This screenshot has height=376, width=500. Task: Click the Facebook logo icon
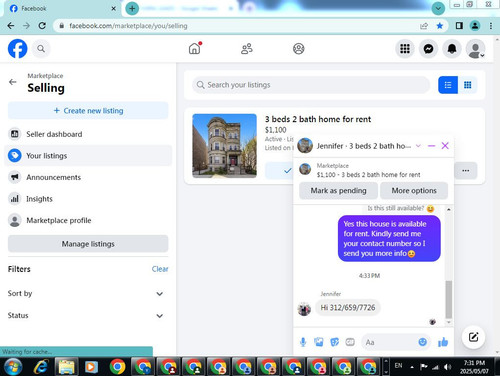pos(17,49)
